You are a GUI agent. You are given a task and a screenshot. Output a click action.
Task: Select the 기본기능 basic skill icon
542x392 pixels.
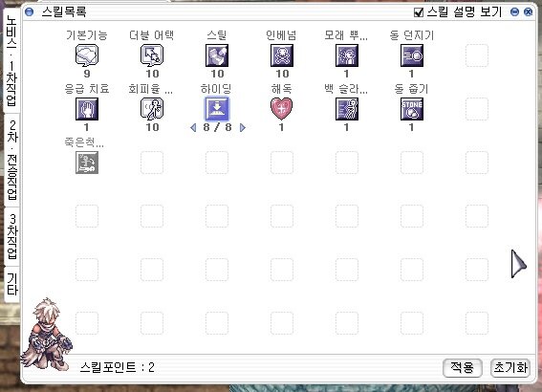coord(87,55)
